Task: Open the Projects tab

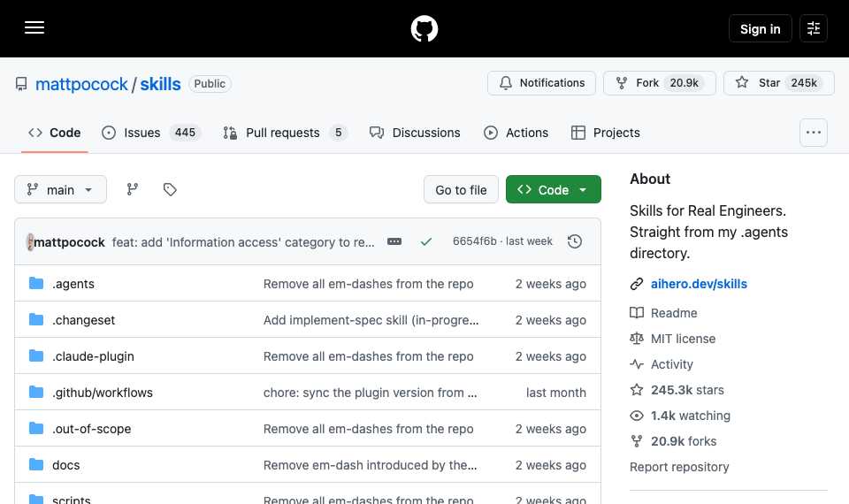Action: click(605, 133)
